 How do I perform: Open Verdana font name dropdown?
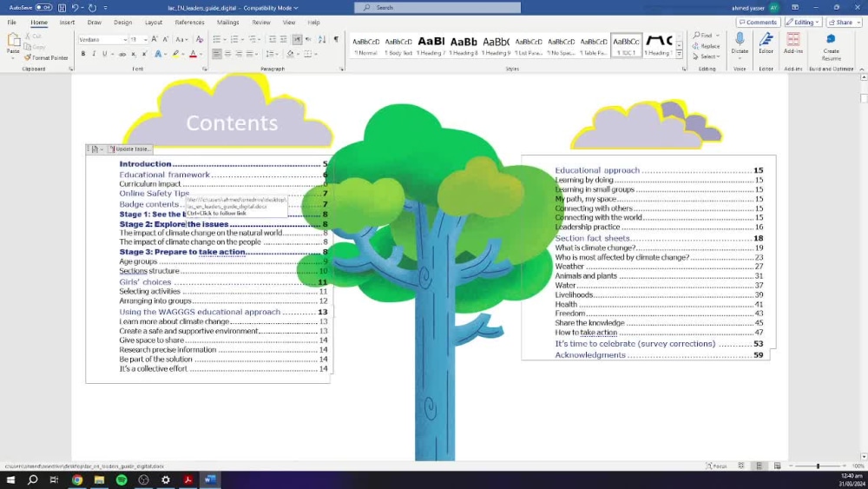coord(124,40)
